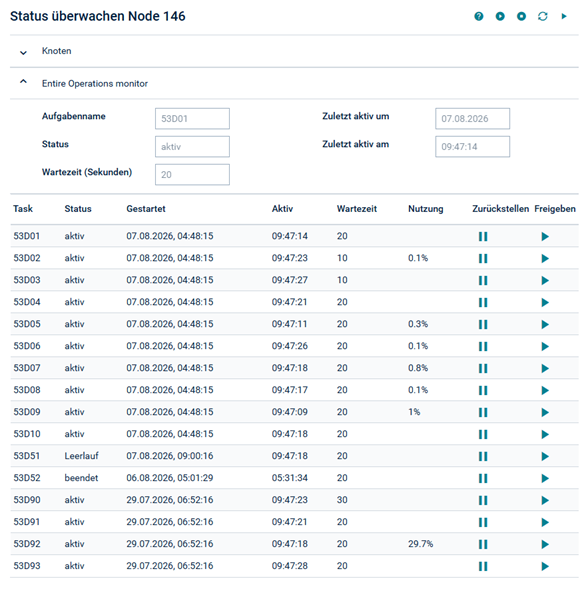Release task 53D08
The width and height of the screenshot is (586, 595).
545,390
